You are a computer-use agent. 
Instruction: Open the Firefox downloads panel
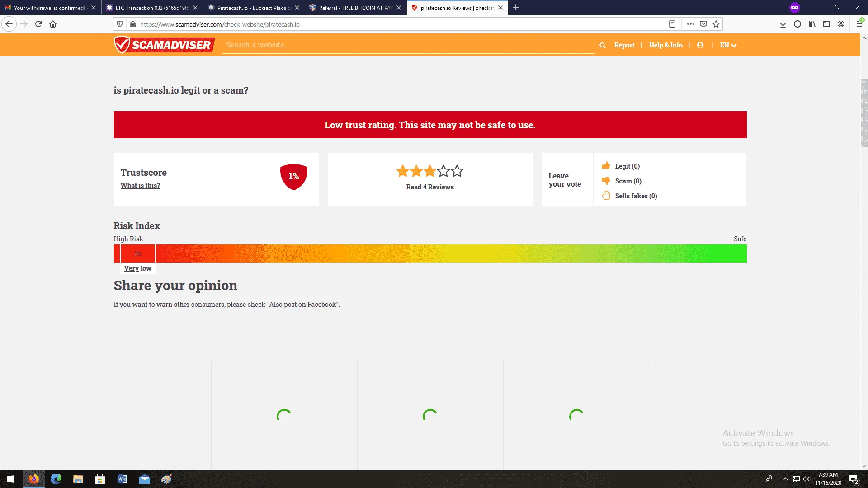click(783, 24)
